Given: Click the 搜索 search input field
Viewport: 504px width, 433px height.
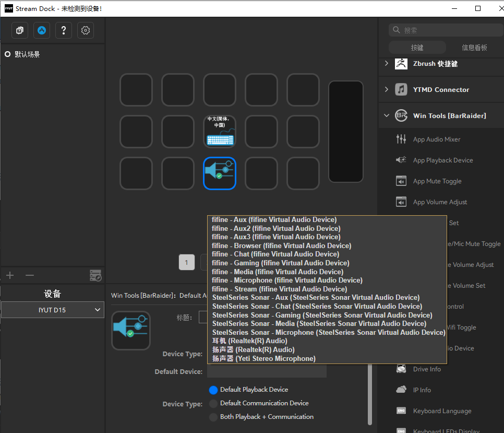Looking at the screenshot, I should tap(446, 30).
